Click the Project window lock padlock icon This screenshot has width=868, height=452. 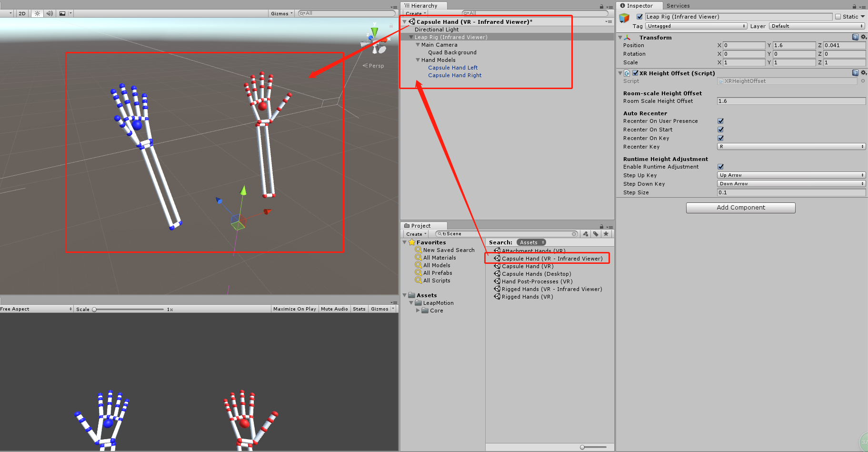600,226
